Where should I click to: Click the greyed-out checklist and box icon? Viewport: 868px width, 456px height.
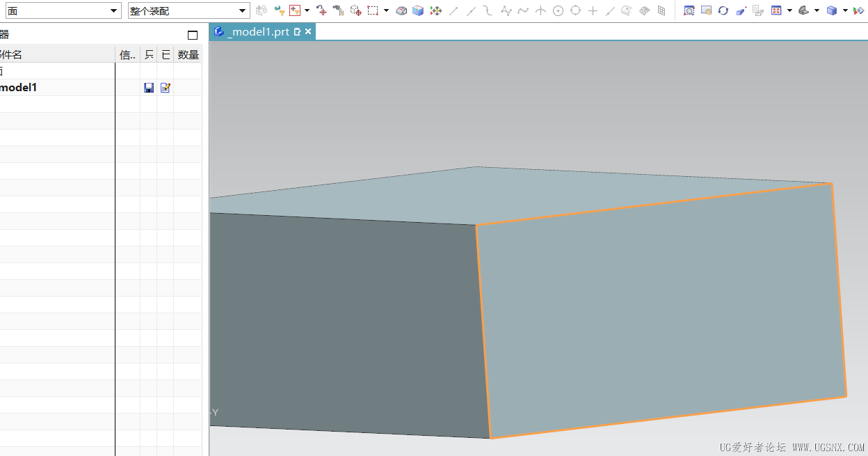click(758, 10)
